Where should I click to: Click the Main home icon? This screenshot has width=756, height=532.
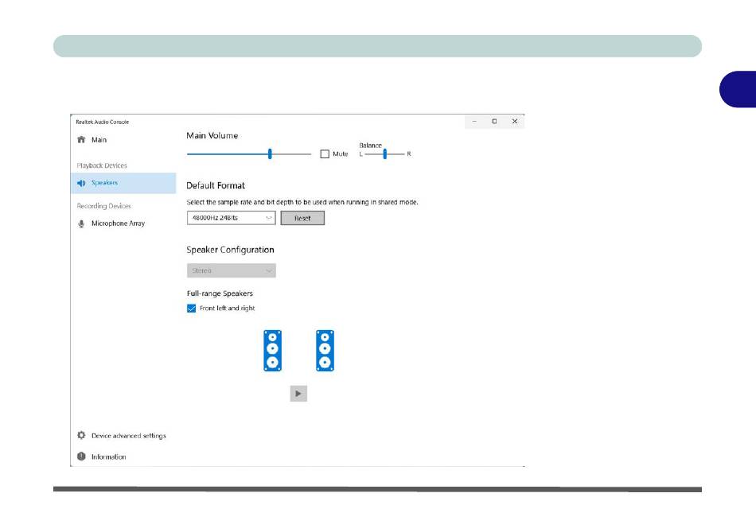(x=81, y=140)
